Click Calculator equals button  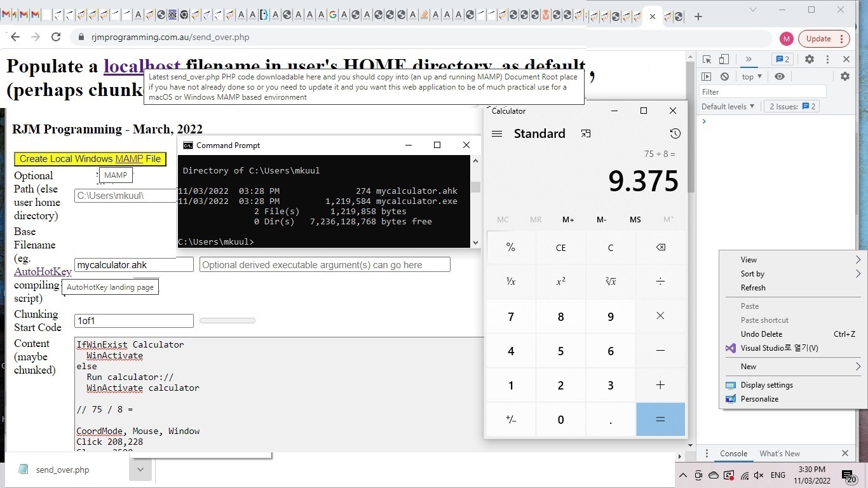coord(660,419)
